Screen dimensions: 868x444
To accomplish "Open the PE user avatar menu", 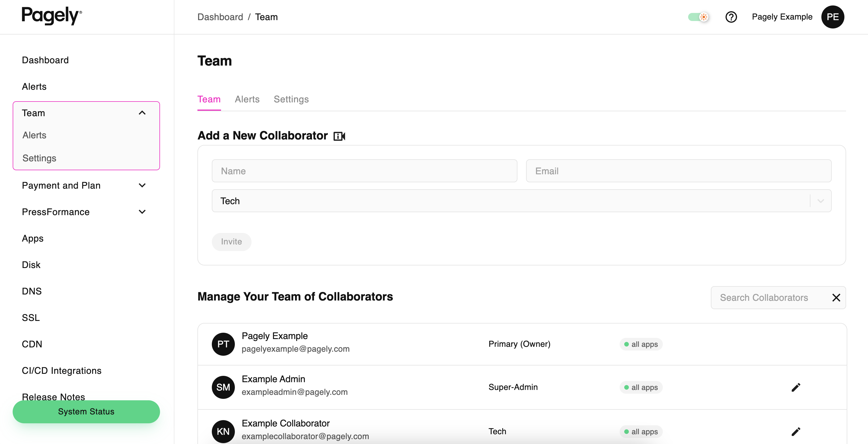I will pos(832,17).
